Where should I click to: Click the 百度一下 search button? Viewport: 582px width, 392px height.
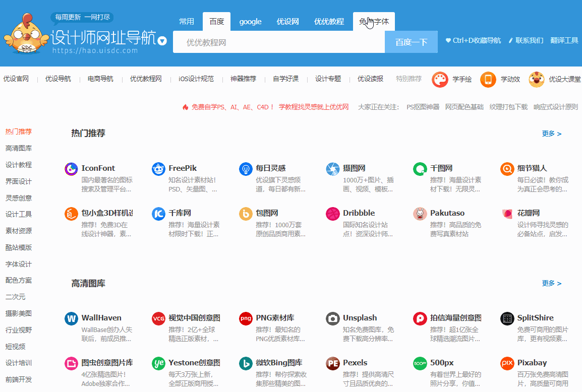[x=411, y=42]
